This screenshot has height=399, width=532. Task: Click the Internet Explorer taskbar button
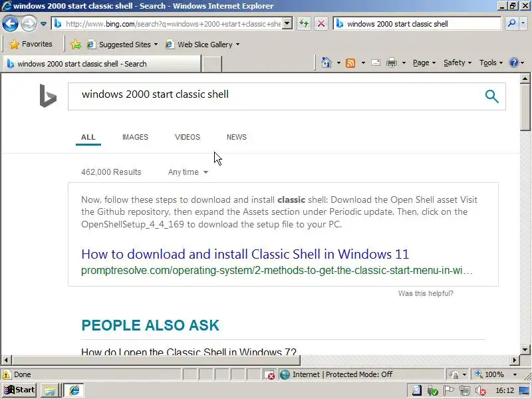[x=74, y=390]
